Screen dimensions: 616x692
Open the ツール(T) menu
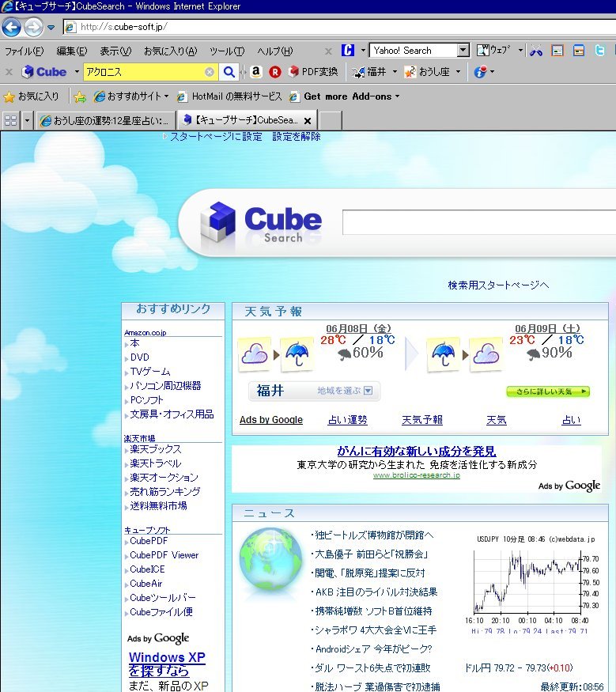click(x=227, y=51)
